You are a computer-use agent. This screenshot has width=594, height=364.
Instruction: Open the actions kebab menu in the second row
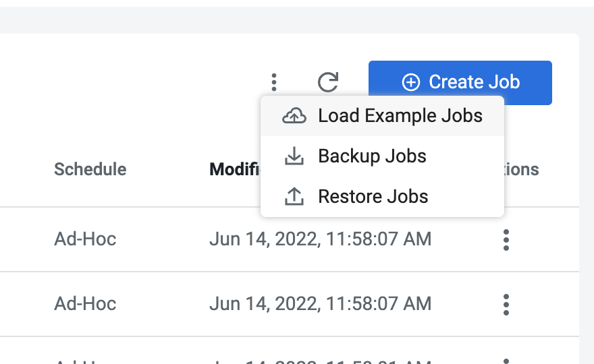[x=506, y=304]
